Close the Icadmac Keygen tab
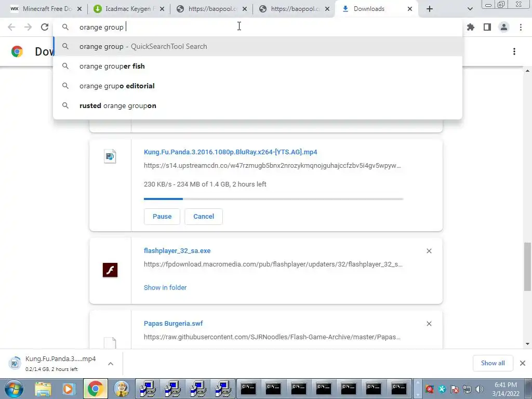The image size is (532, 399). click(162, 9)
